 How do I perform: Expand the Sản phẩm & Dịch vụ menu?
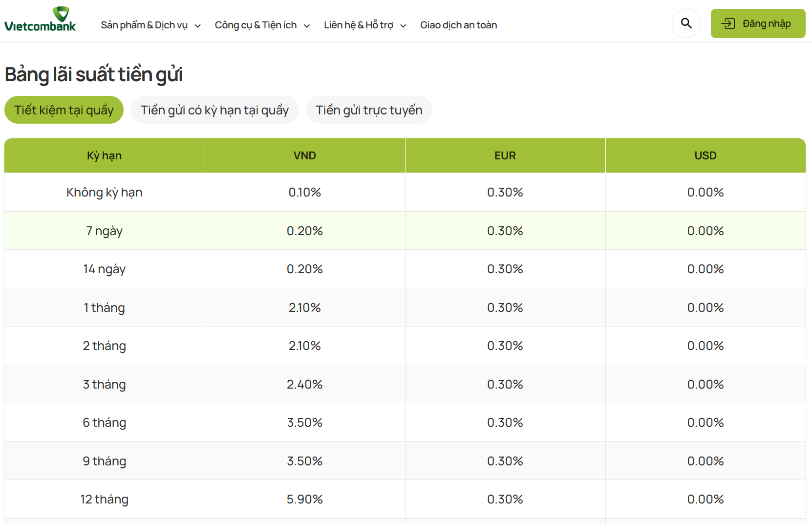(150, 25)
